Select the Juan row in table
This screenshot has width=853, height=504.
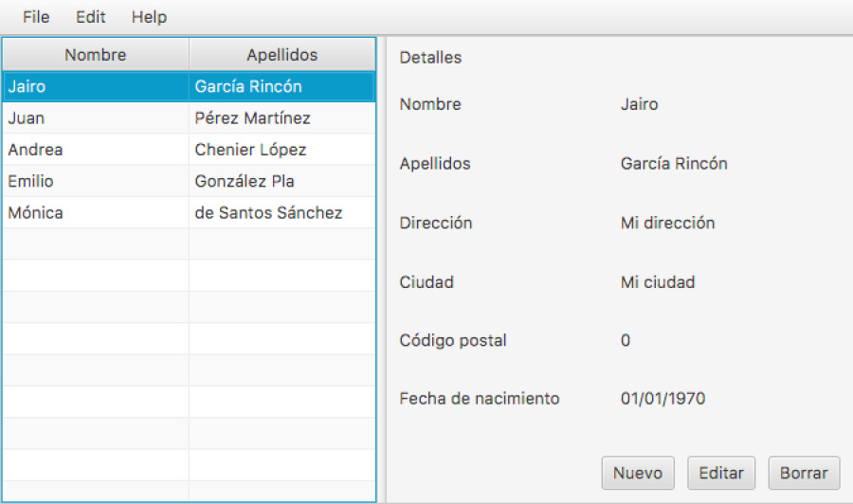click(189, 118)
